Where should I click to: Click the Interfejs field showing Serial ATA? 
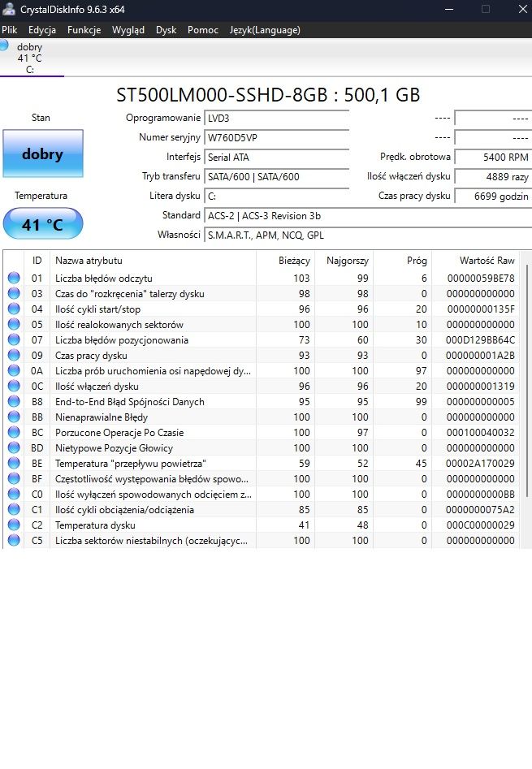click(x=276, y=157)
